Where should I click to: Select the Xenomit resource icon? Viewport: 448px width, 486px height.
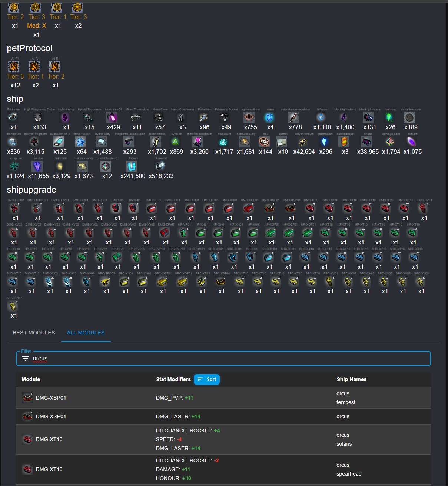click(160, 166)
